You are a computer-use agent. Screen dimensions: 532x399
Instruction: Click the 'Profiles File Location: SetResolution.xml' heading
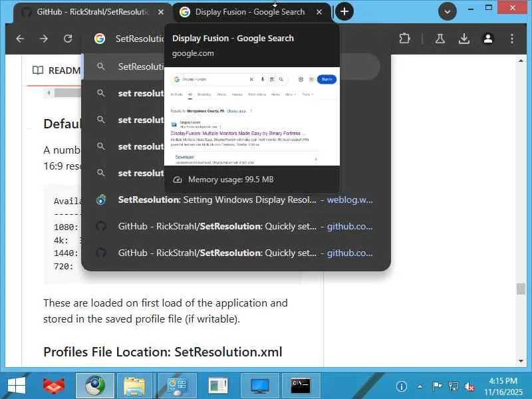click(163, 352)
